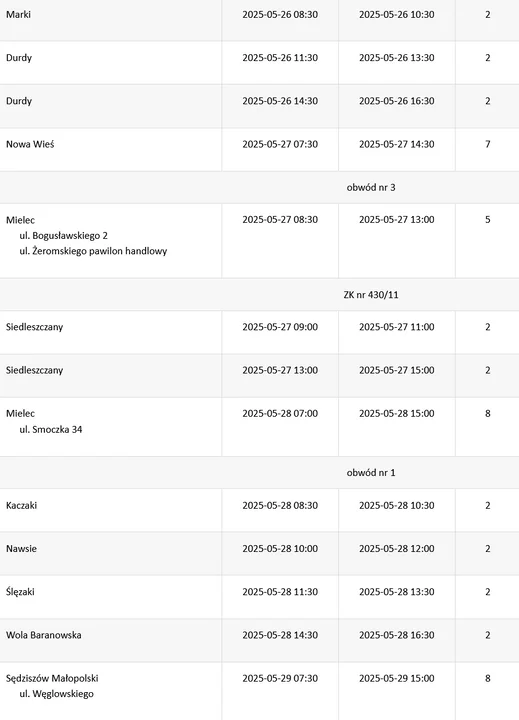Image resolution: width=519 pixels, height=720 pixels.
Task: Click Sędziszów Małopolski location name
Action: (x=52, y=678)
